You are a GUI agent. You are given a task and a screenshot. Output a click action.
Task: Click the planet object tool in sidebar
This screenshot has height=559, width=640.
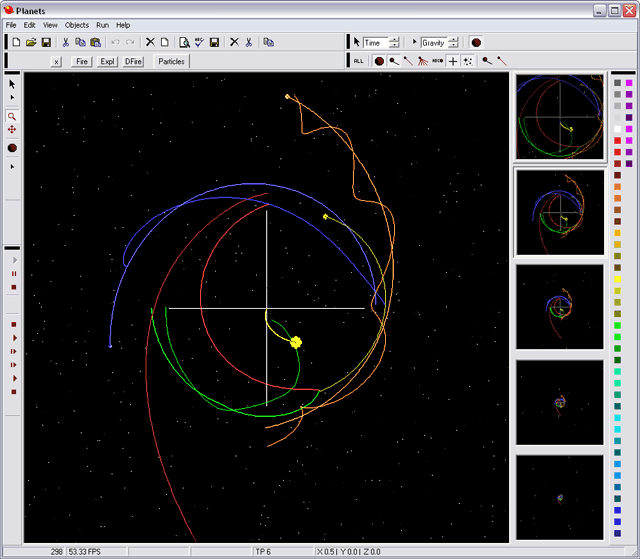click(x=12, y=148)
